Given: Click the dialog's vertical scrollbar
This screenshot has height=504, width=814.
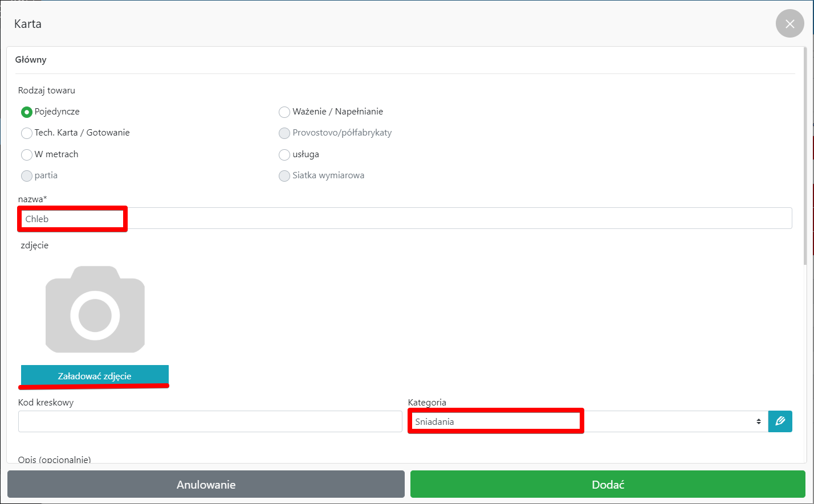Looking at the screenshot, I should point(804,154).
